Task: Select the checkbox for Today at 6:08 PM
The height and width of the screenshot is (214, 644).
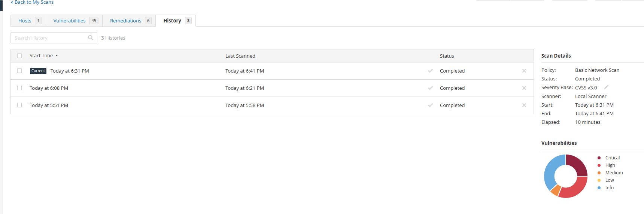Action: point(19,88)
